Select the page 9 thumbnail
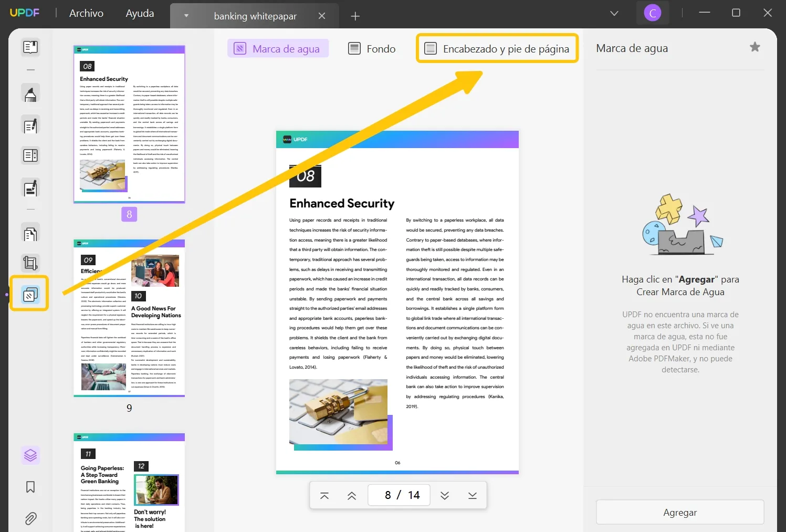The image size is (786, 532). pyautogui.click(x=129, y=318)
